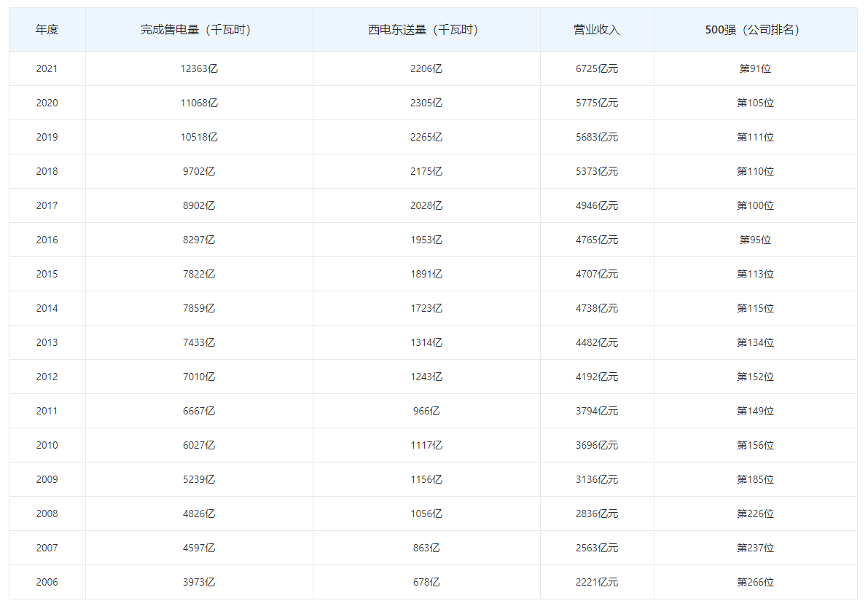Select the year cell 2016
The width and height of the screenshot is (868, 606).
[x=47, y=240]
